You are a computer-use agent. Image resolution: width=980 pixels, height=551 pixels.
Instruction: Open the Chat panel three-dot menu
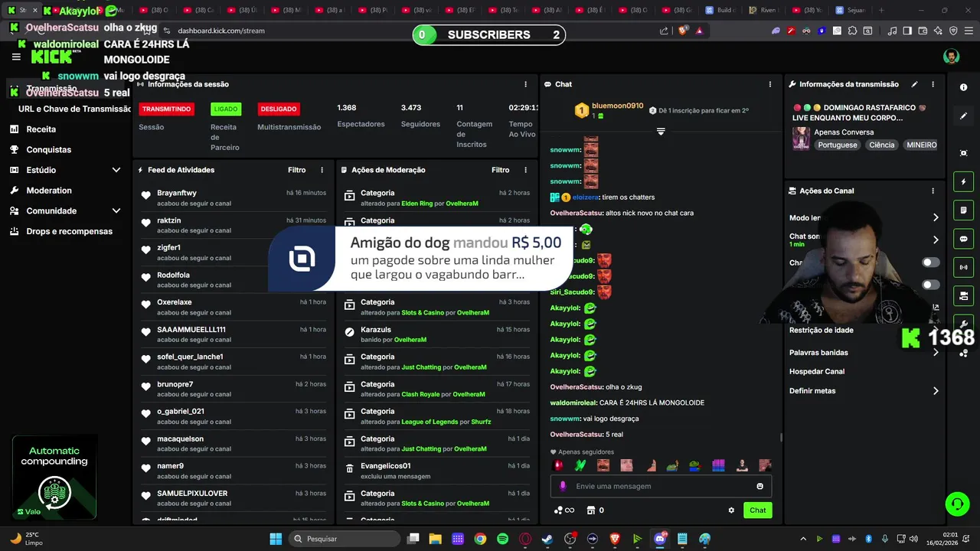[770, 84]
